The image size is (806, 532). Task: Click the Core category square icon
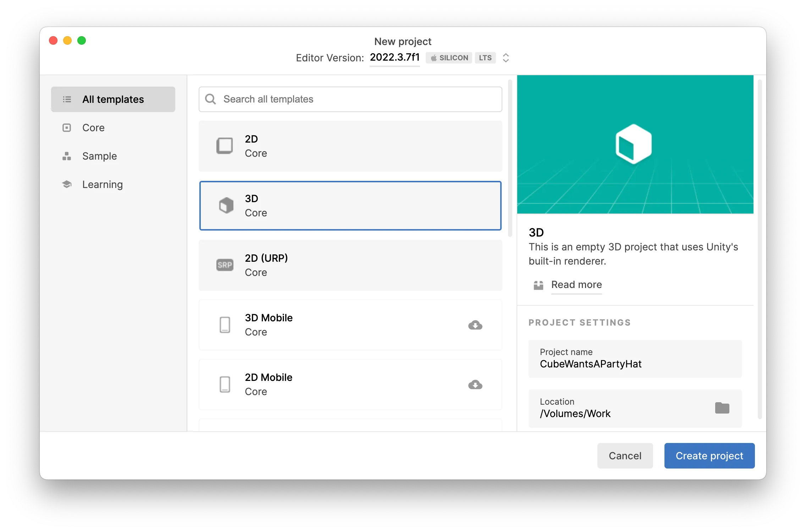[x=67, y=128]
